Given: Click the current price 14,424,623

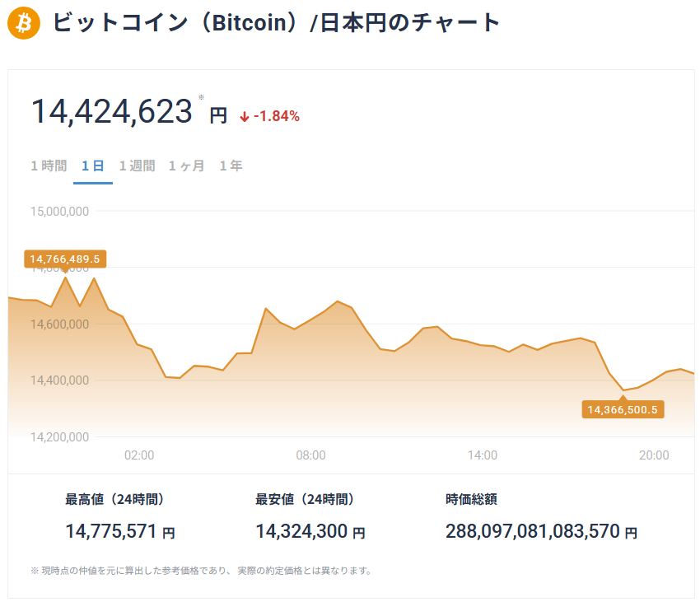Looking at the screenshot, I should (x=112, y=112).
